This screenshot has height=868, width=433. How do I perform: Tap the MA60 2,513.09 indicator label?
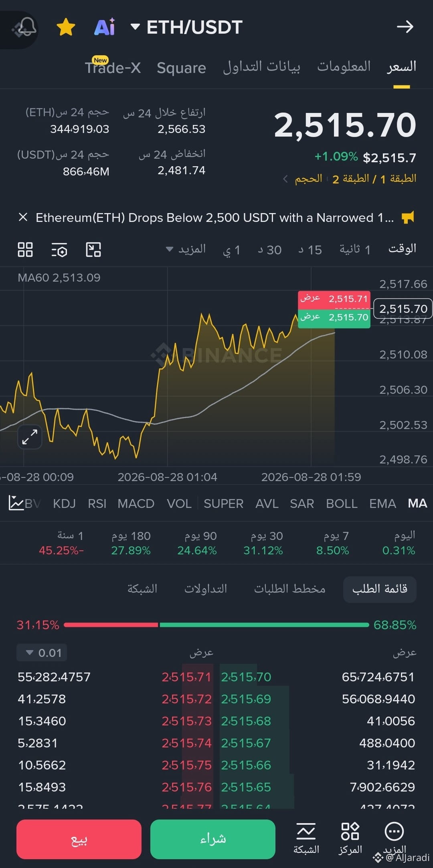(59, 278)
